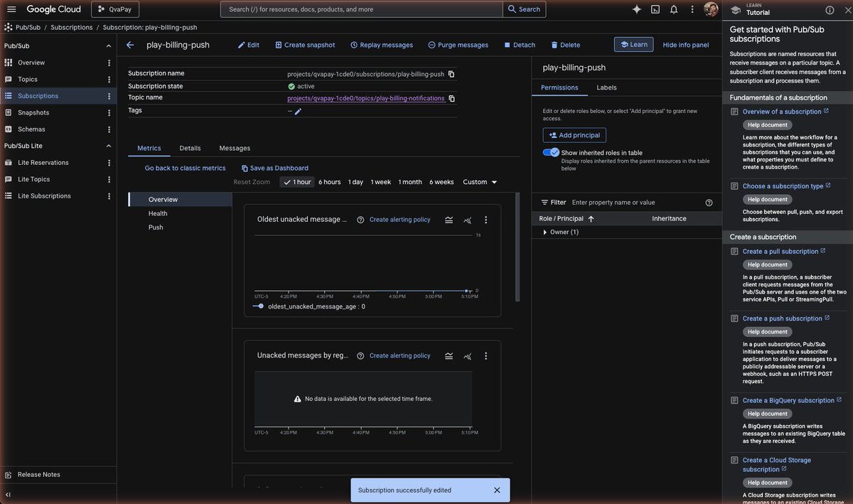The height and width of the screenshot is (504, 853).
Task: Open options menu for Schemas sidebar item
Action: tap(109, 129)
